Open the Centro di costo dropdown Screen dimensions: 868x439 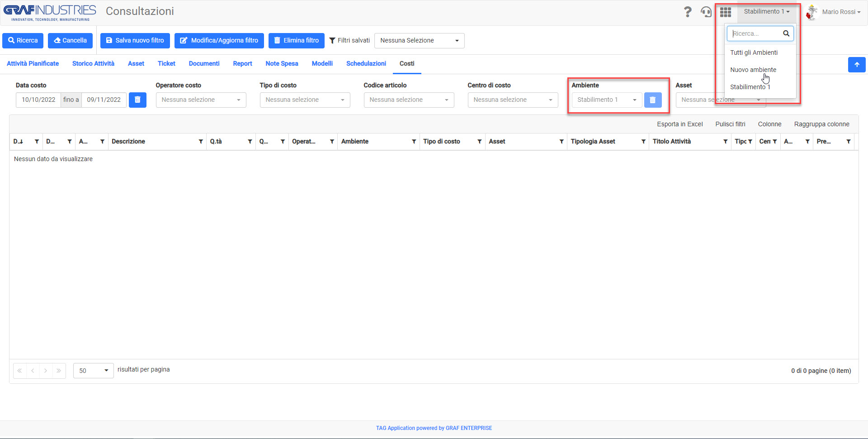(x=513, y=100)
